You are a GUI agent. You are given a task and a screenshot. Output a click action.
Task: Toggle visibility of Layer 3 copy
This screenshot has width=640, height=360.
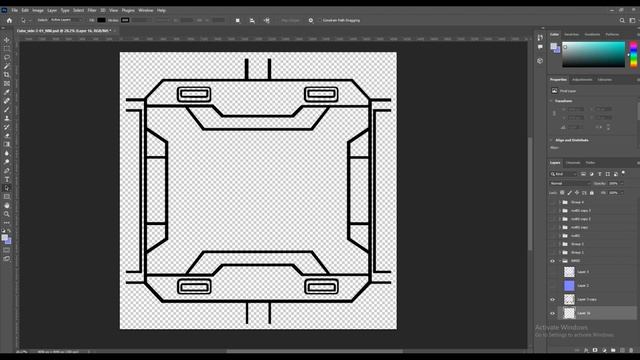(553, 299)
